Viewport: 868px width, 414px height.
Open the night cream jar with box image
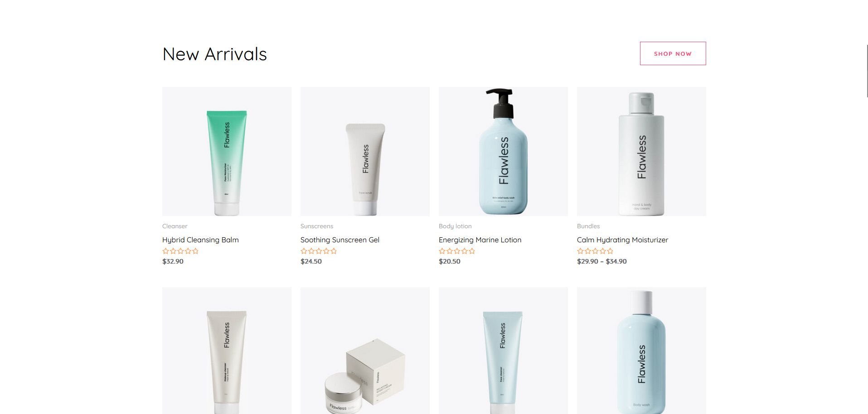365,351
